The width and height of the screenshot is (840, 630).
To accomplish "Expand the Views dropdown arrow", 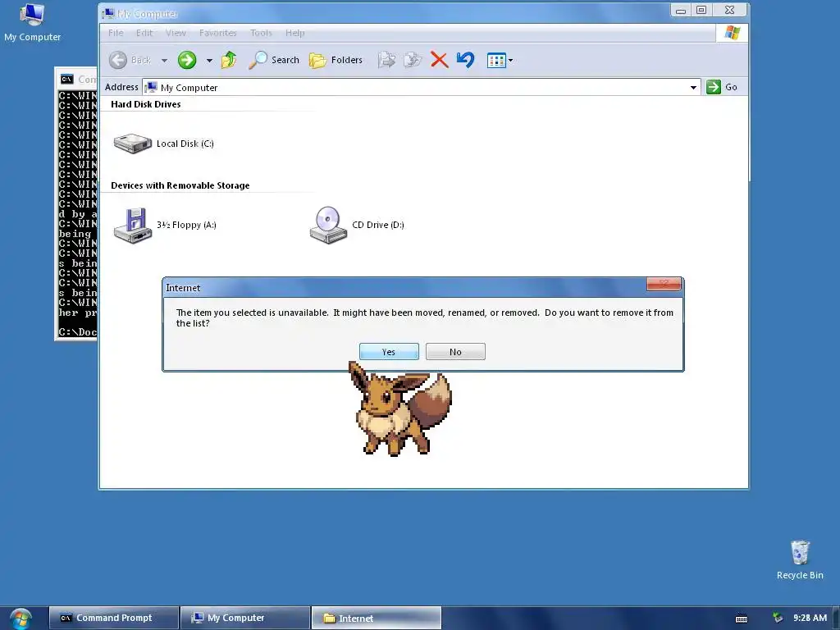I will click(510, 61).
